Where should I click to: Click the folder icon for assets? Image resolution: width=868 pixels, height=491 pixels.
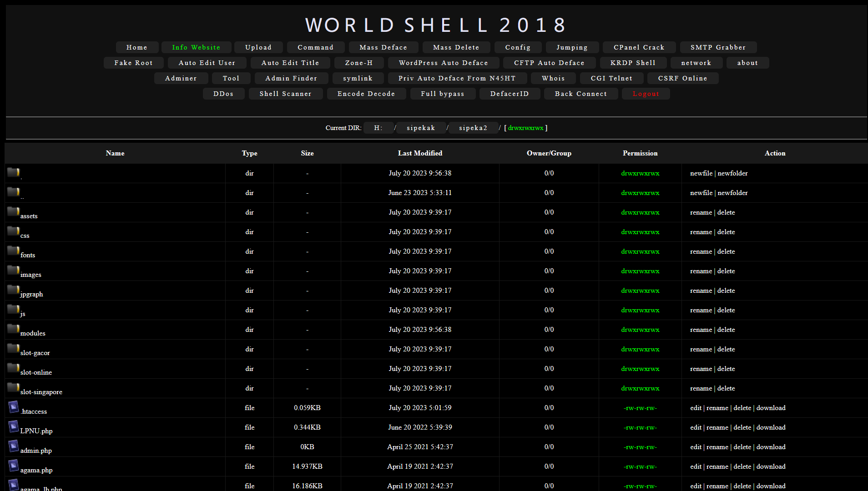pyautogui.click(x=13, y=211)
